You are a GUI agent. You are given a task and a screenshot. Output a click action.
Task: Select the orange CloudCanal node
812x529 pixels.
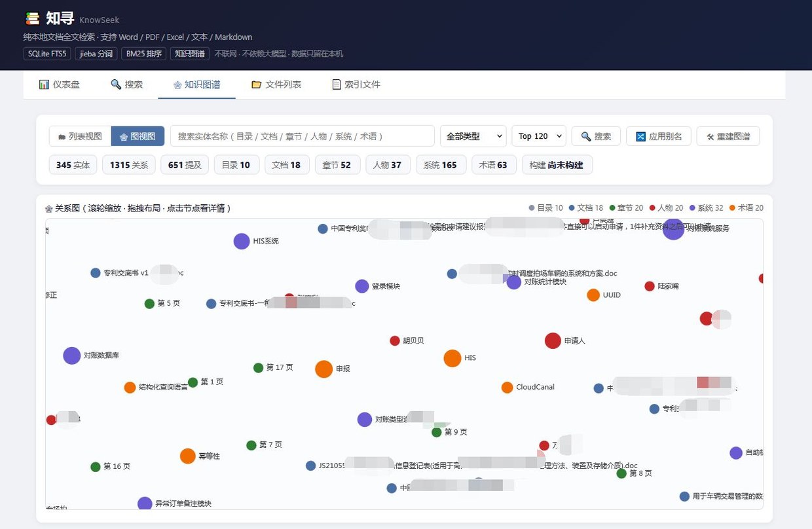click(x=507, y=388)
